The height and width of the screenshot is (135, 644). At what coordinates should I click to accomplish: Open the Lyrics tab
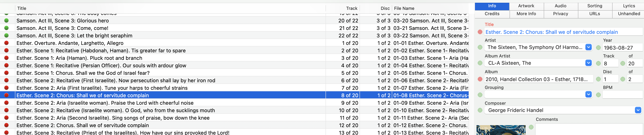629,6
